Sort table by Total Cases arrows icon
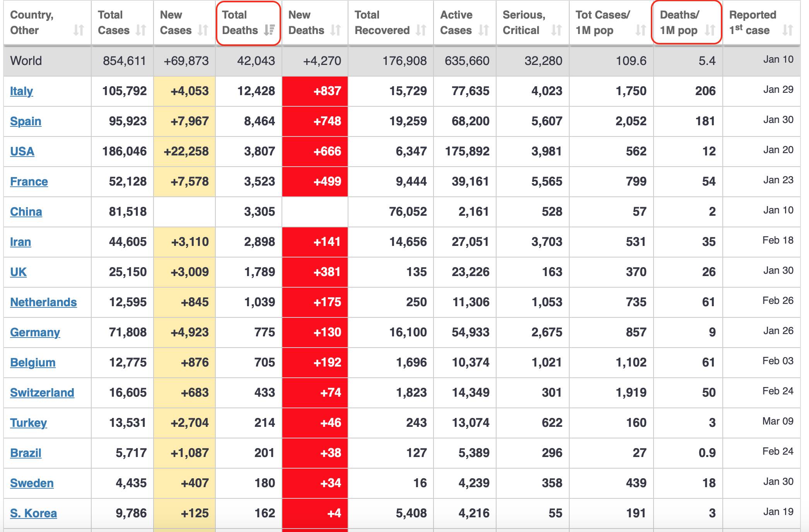Viewport: 809px width, 532px height. (x=141, y=30)
